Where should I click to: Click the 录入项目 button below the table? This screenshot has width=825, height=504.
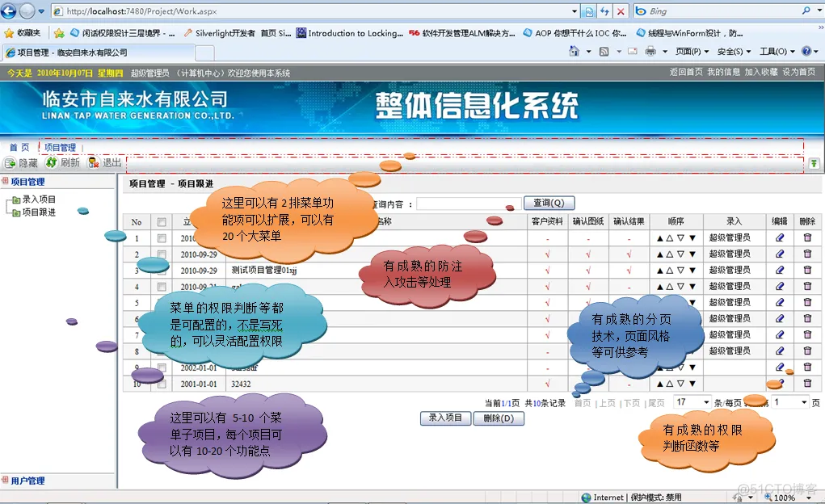445,418
